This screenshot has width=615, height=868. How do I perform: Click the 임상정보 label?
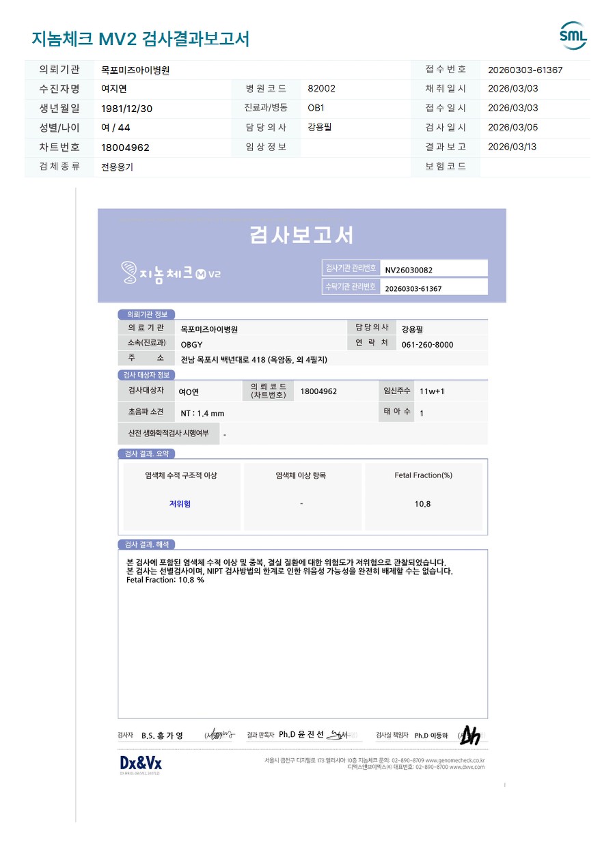pos(266,147)
